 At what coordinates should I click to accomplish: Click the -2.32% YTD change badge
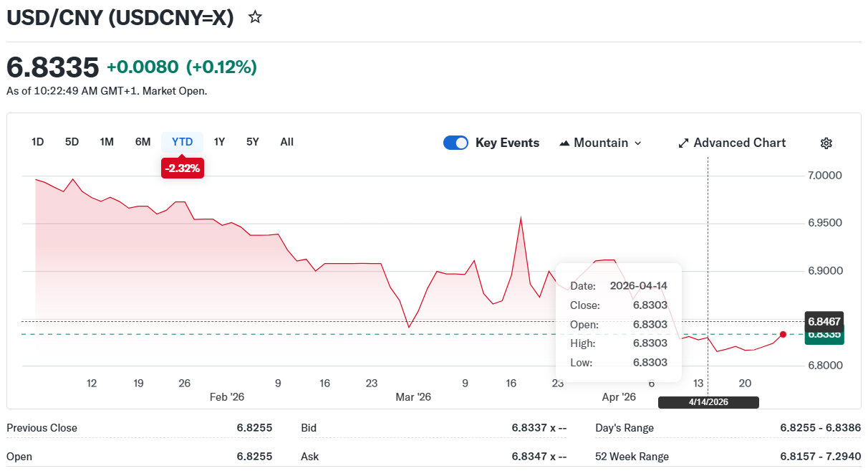click(x=183, y=168)
